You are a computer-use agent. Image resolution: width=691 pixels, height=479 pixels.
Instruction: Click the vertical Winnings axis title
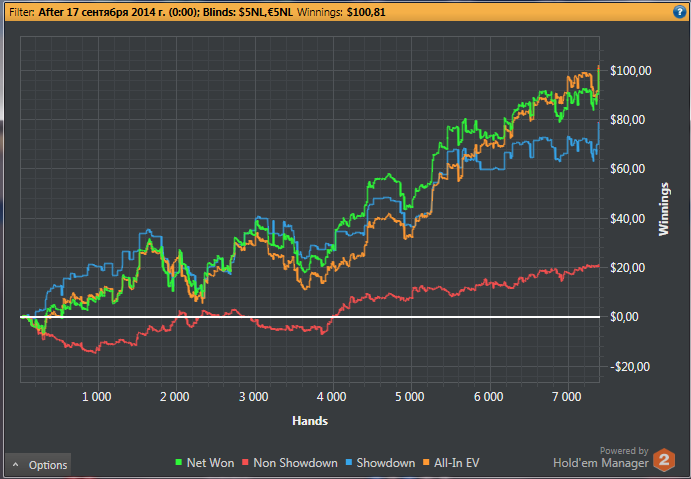(x=663, y=209)
